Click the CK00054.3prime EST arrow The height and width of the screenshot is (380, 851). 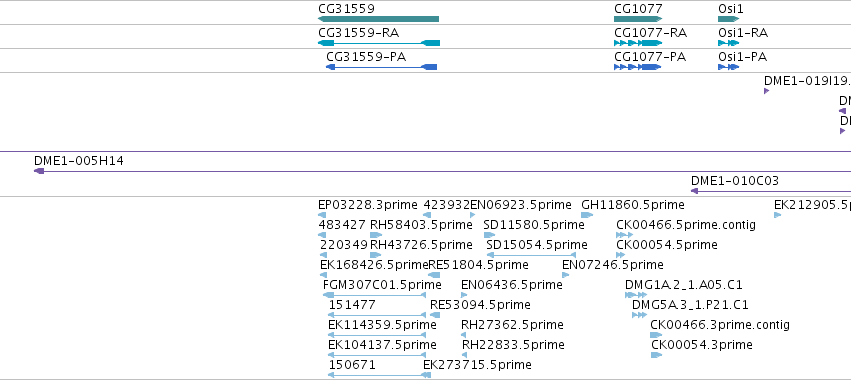point(656,355)
